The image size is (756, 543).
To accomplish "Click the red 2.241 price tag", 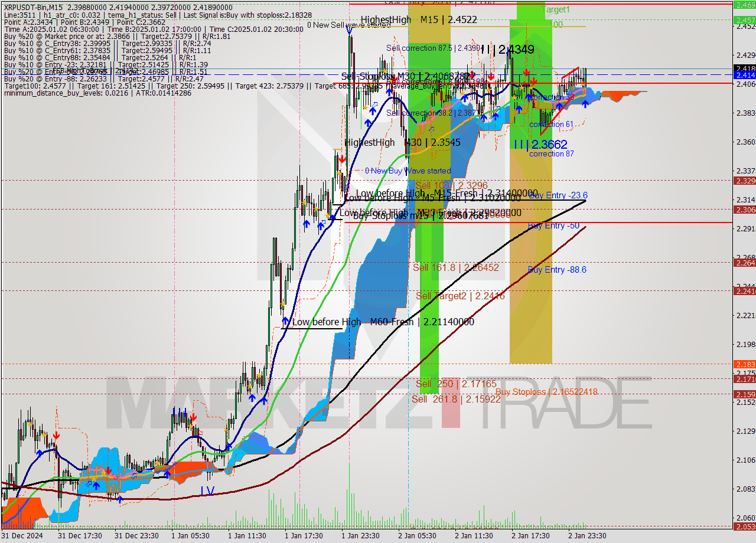I will coord(744,291).
